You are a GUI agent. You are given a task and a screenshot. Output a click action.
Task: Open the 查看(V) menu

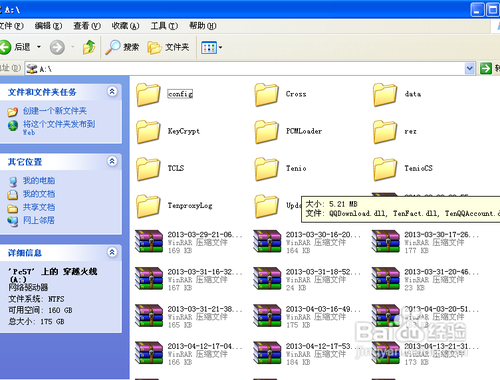click(87, 26)
